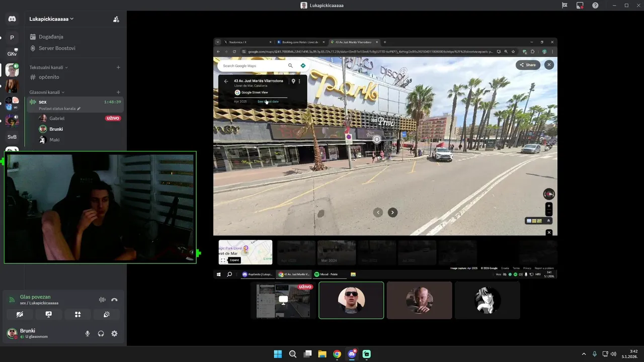This screenshot has height=362, width=644.
Task: Click the screen share button
Action: [x=49, y=314]
